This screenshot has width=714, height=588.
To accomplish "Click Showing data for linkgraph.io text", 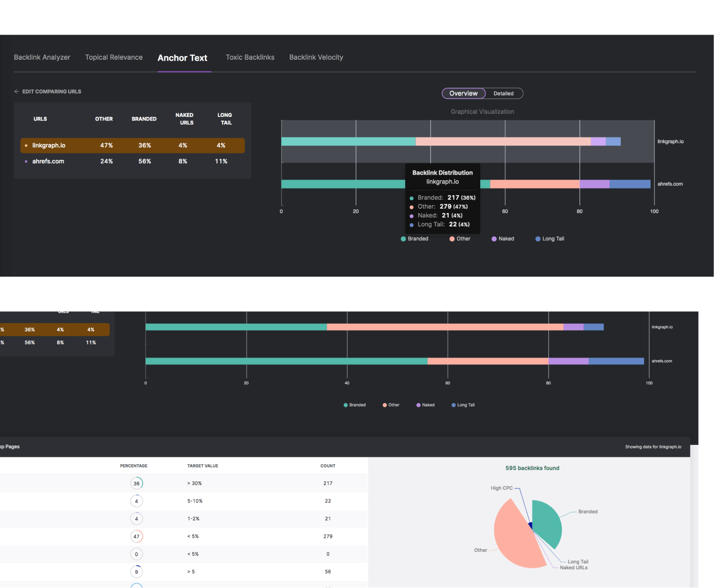I will [x=653, y=447].
